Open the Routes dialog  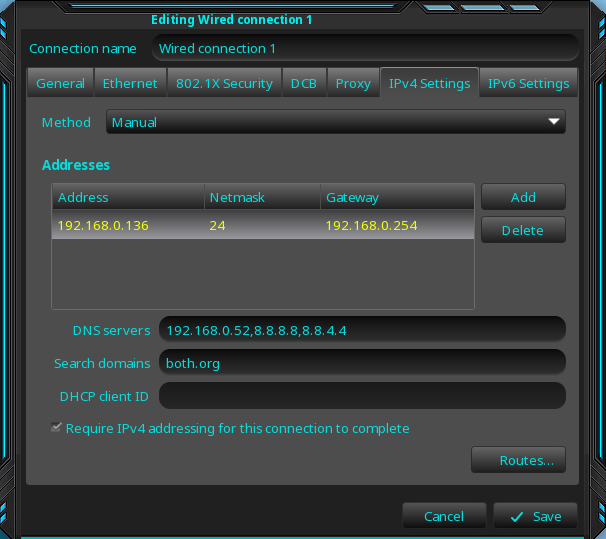(x=518, y=460)
